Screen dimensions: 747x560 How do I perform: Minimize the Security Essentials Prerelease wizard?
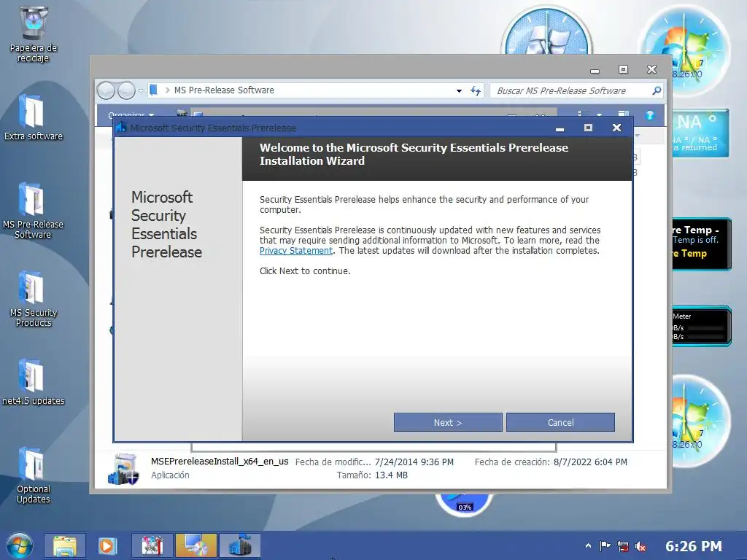tap(560, 128)
